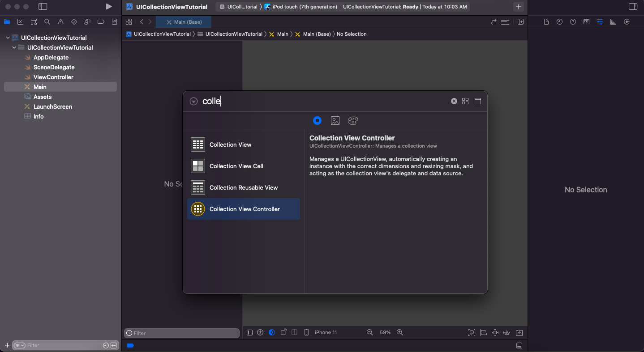This screenshot has width=644, height=352.
Task: Open the Report navigator icon
Action: (114, 21)
